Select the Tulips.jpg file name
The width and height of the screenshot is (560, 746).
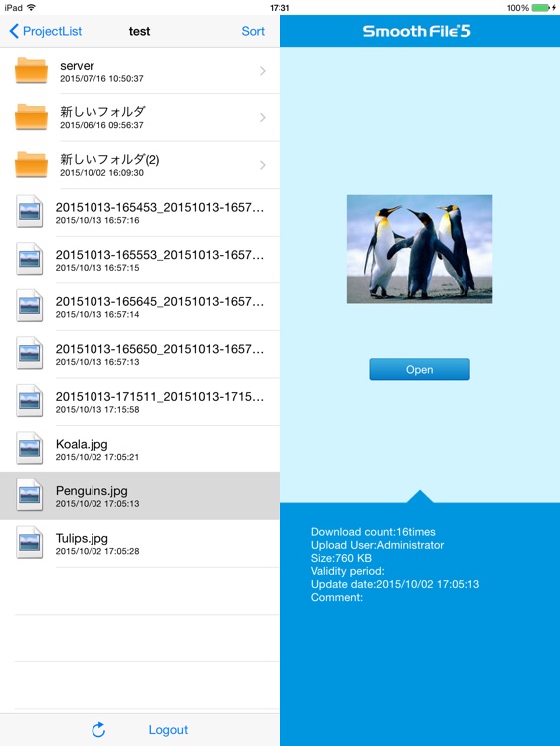point(82,538)
